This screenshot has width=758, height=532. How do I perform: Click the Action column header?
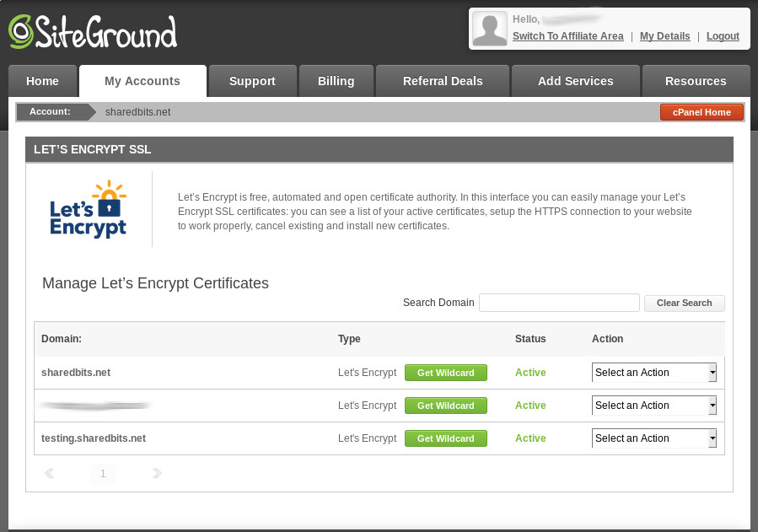pos(607,339)
